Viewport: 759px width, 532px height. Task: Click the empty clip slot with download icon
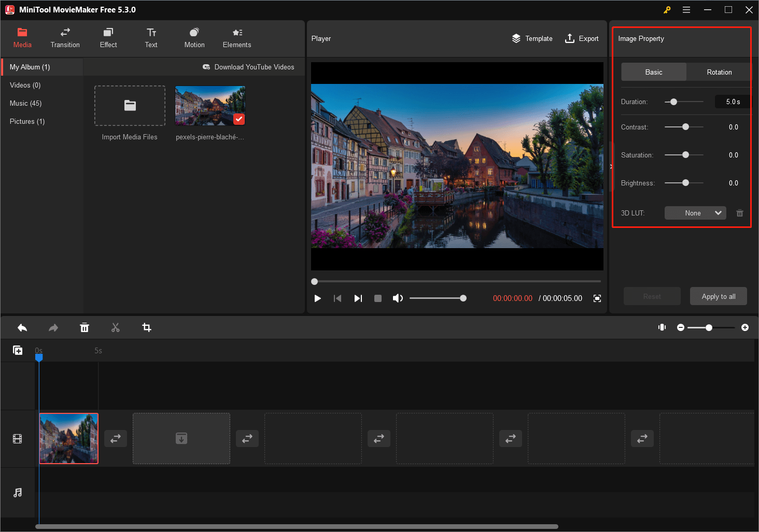[x=181, y=438]
